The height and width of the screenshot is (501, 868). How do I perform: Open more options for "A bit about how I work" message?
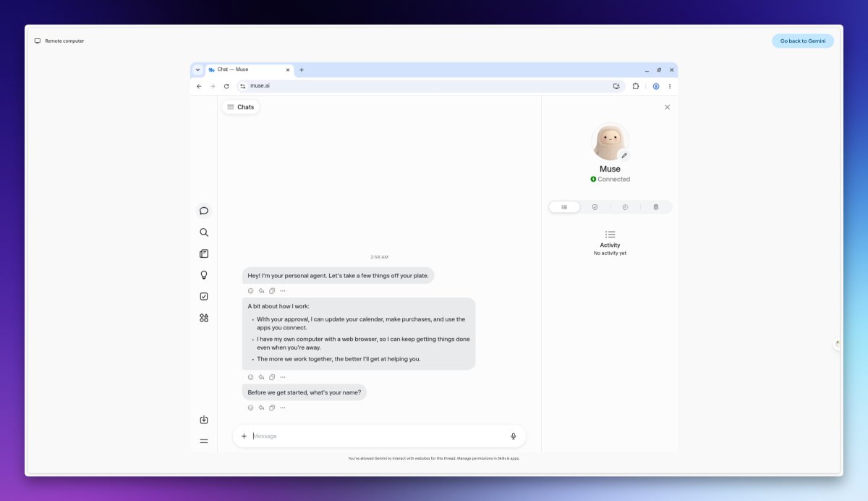[283, 377]
